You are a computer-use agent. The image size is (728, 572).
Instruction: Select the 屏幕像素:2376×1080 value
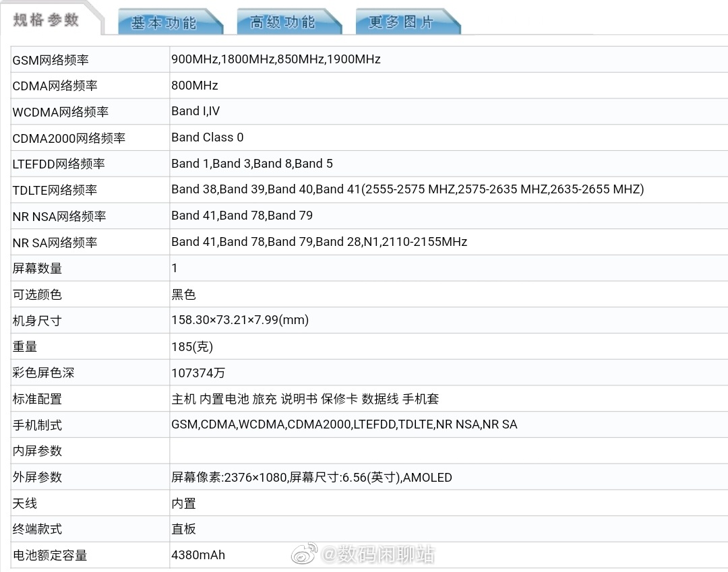coord(311,478)
